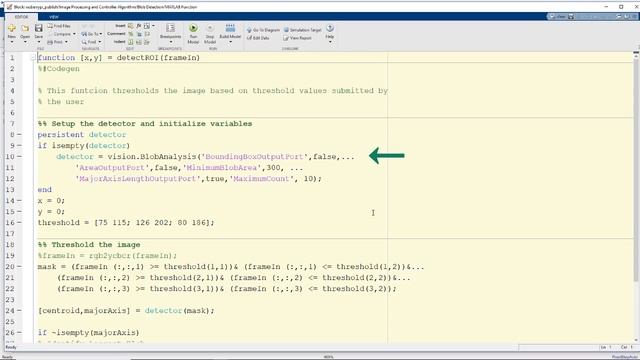Toggle breakpoint dash on line 16
The height and width of the screenshot is (360, 640).
[x=19, y=223]
